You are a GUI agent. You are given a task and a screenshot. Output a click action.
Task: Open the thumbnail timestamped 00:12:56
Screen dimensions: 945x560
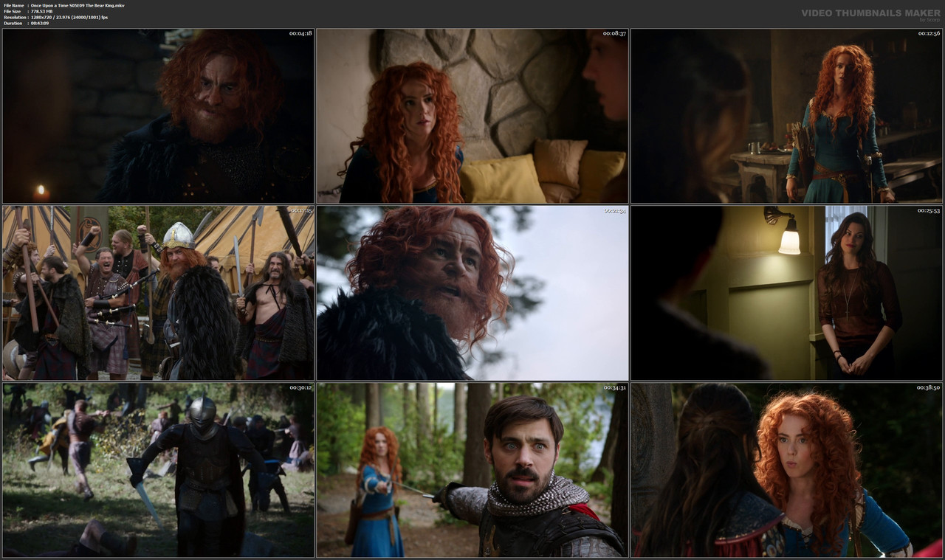point(786,115)
